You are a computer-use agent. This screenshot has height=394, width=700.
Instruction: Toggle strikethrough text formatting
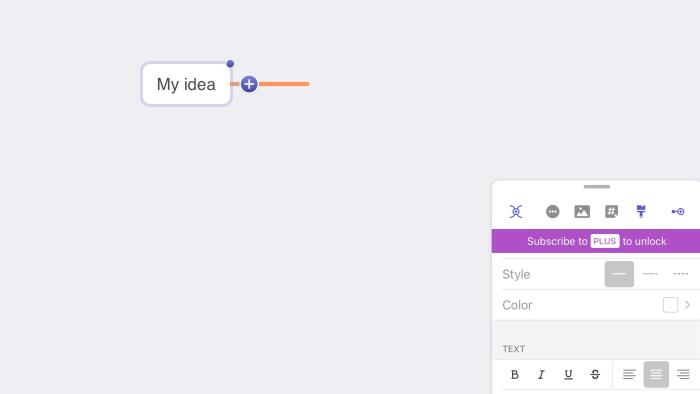point(595,374)
